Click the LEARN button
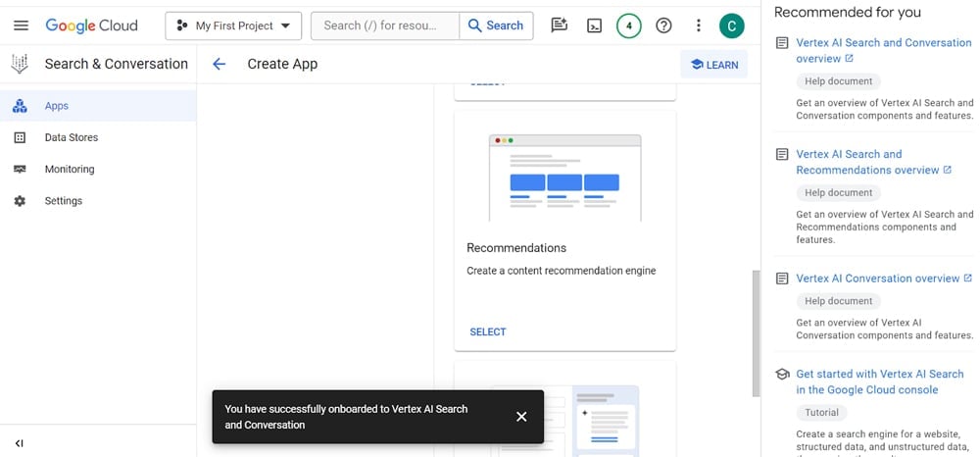Screen dimensions: 980x457 point(713,65)
